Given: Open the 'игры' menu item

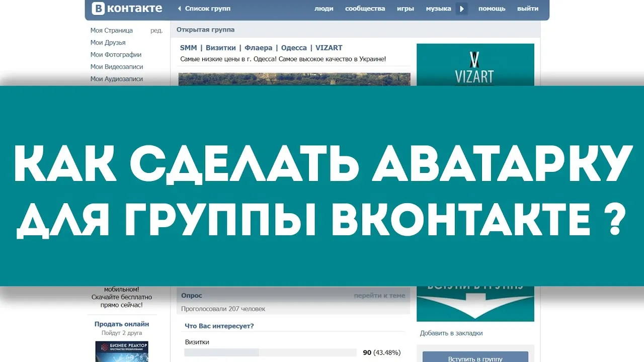Looking at the screenshot, I should pyautogui.click(x=406, y=9).
